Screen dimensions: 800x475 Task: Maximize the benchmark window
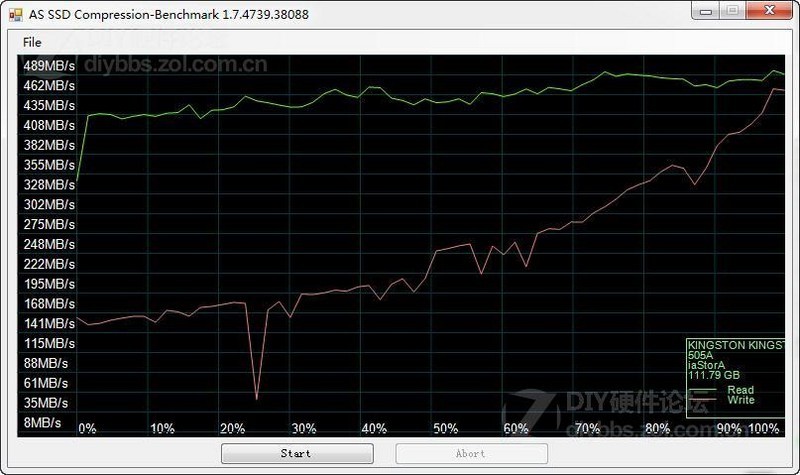click(x=733, y=10)
